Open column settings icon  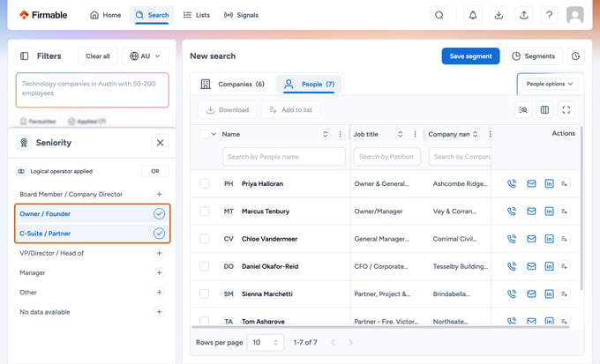click(544, 110)
